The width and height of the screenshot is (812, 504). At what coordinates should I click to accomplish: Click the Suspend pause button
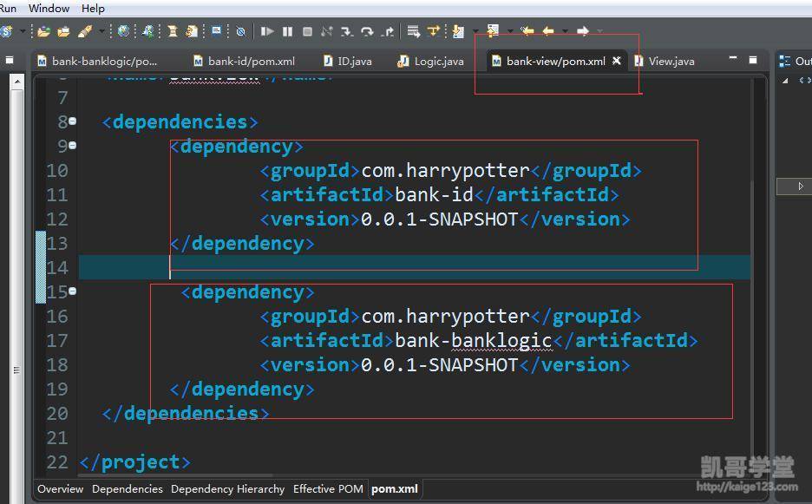[287, 31]
